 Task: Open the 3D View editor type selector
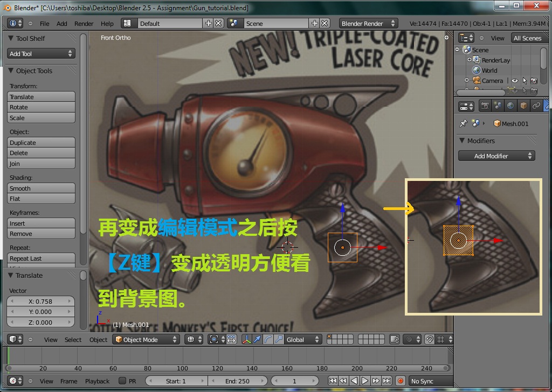click(x=15, y=339)
